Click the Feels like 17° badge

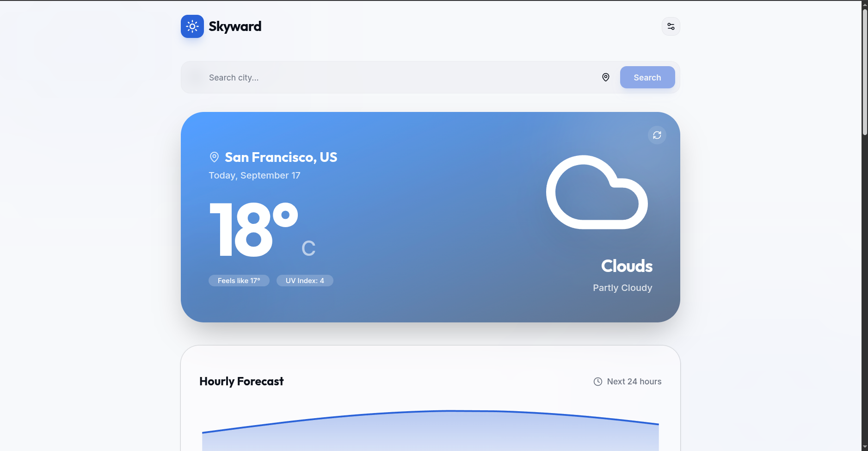tap(239, 281)
